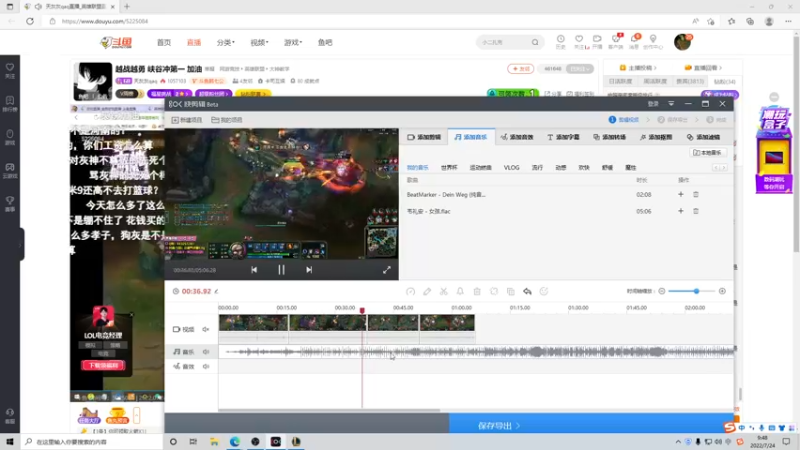Click the 新建项目 new project button
The height and width of the screenshot is (450, 800).
187,120
